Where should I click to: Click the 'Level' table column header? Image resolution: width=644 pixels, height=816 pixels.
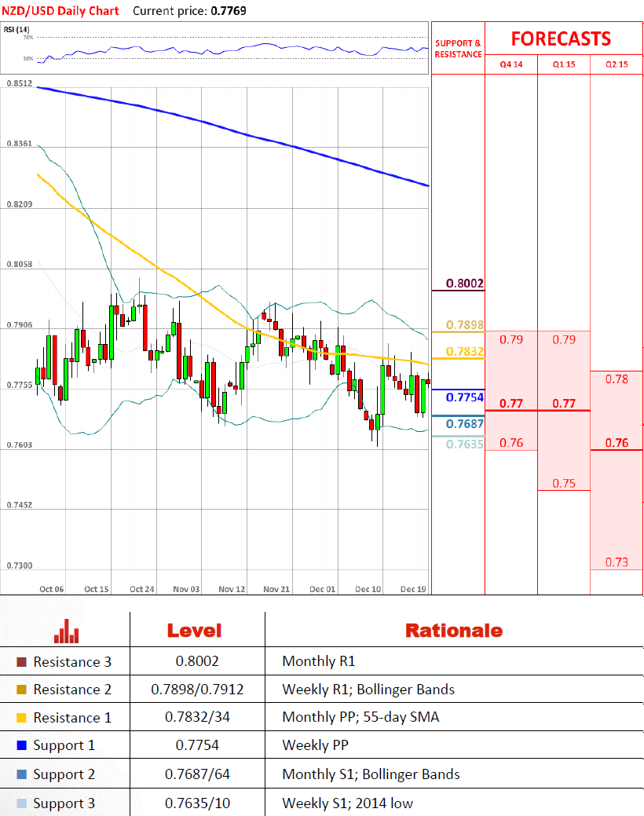pos(194,631)
